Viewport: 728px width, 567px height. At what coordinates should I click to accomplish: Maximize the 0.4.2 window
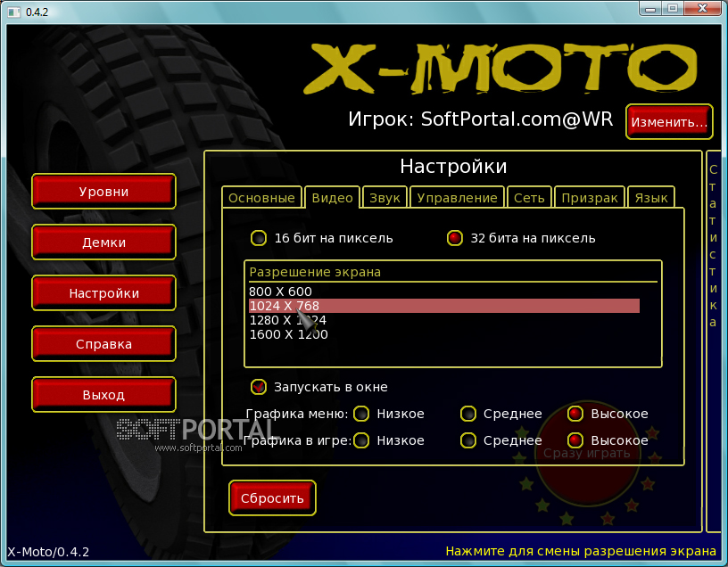coord(673,9)
